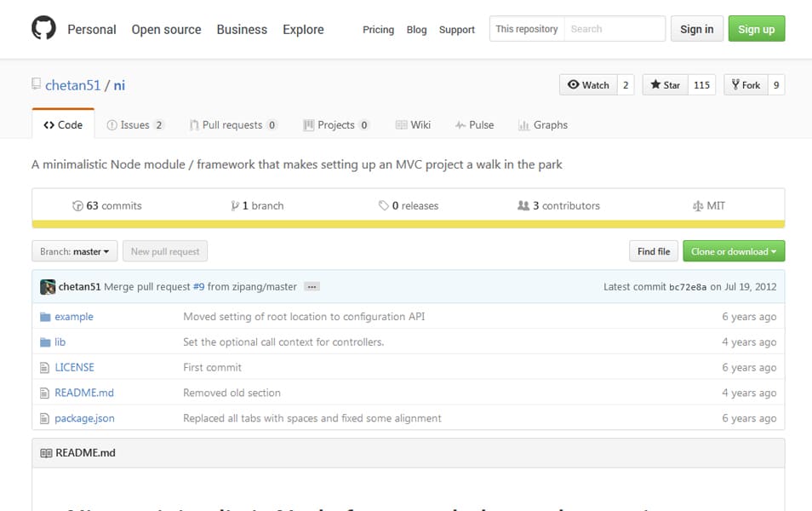Open commit "Removed old section"

click(x=232, y=393)
